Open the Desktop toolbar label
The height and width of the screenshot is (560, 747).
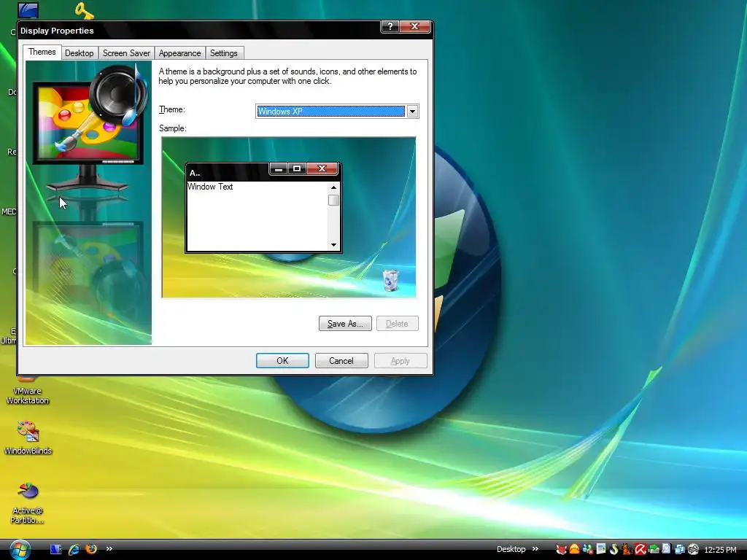click(x=511, y=549)
